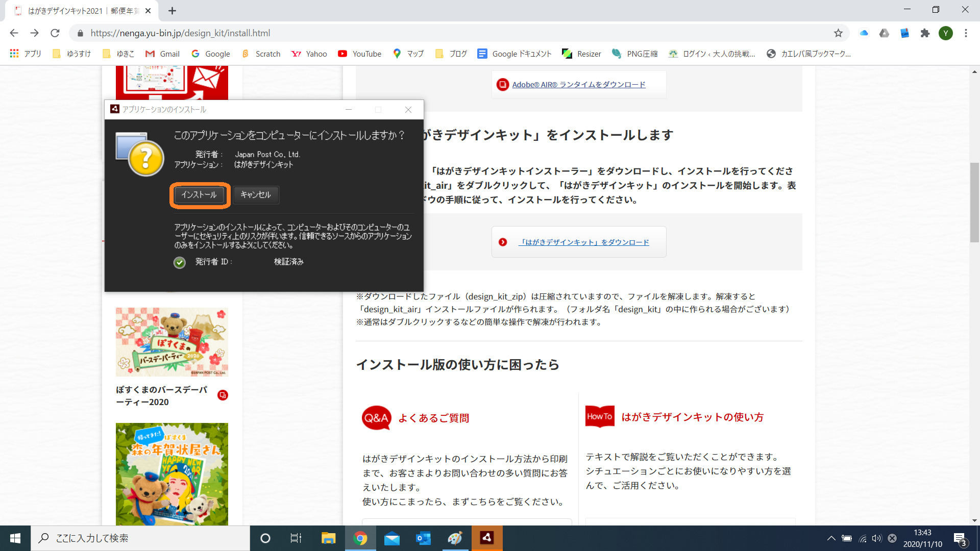Open the YouTube bookmark
Screen dimensions: 980x551
359,54
